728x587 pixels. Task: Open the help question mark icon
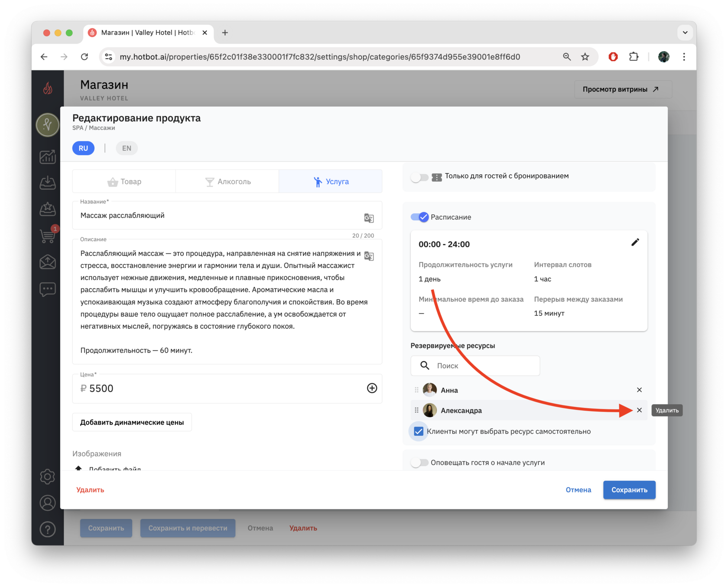point(48,529)
